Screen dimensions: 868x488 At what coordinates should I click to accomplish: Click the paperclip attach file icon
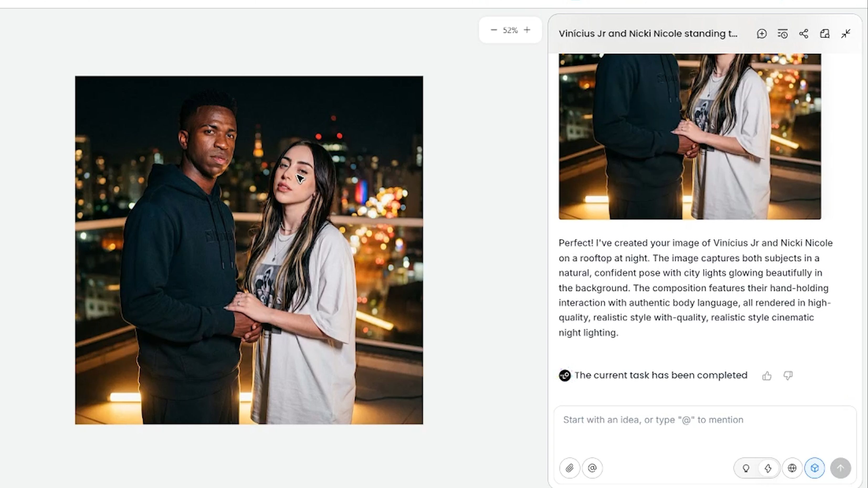pyautogui.click(x=570, y=468)
